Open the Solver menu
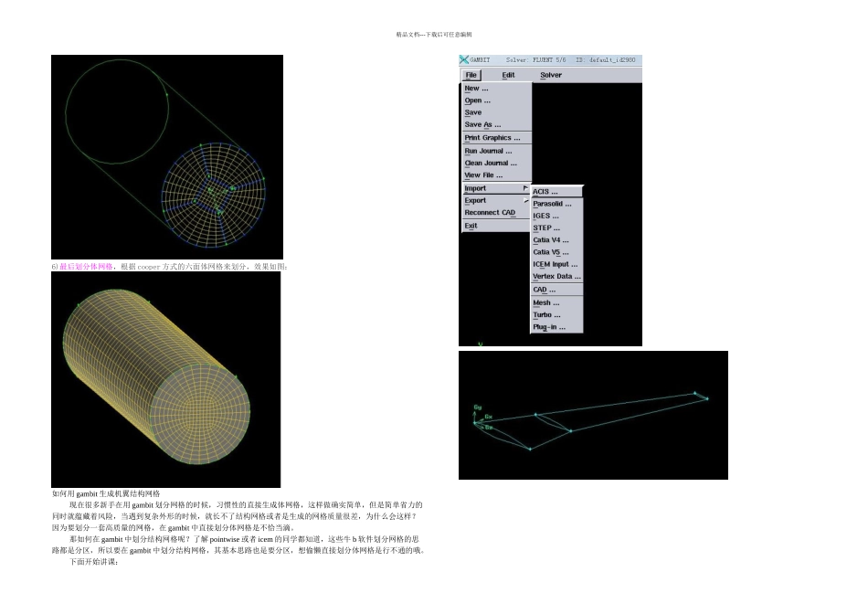Image resolution: width=868 pixels, height=614 pixels. click(551, 75)
